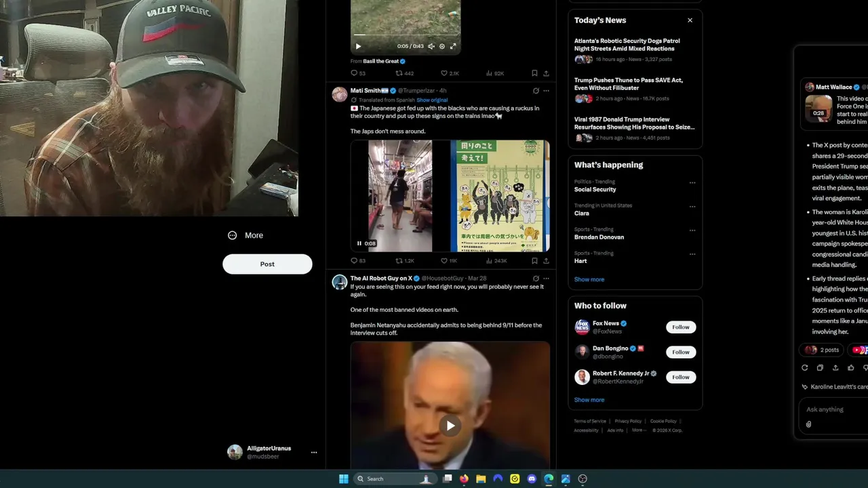Viewport: 868px width, 488px height.
Task: Play the Netanyahu interview video
Action: tap(450, 426)
